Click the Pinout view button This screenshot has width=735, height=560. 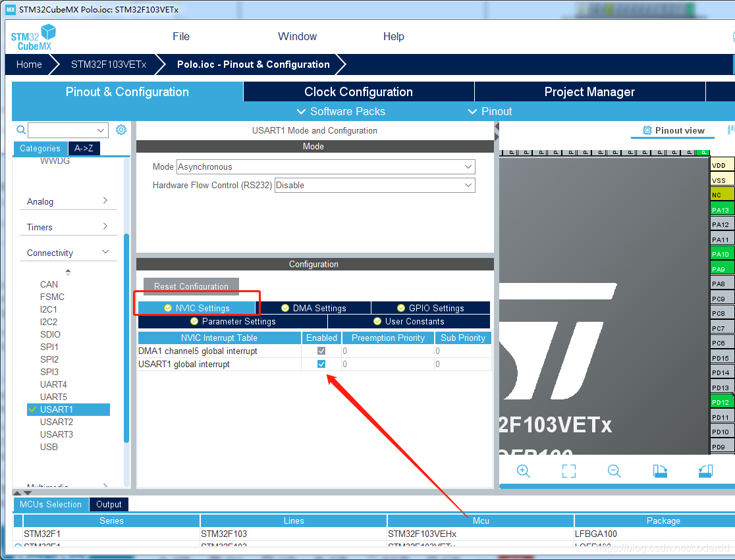tap(673, 131)
